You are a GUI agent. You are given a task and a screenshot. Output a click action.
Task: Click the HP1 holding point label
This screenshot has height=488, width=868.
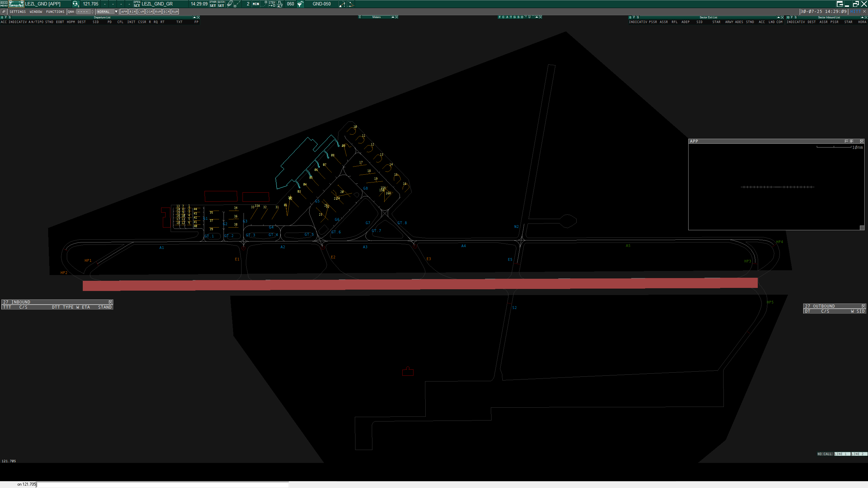(x=88, y=260)
